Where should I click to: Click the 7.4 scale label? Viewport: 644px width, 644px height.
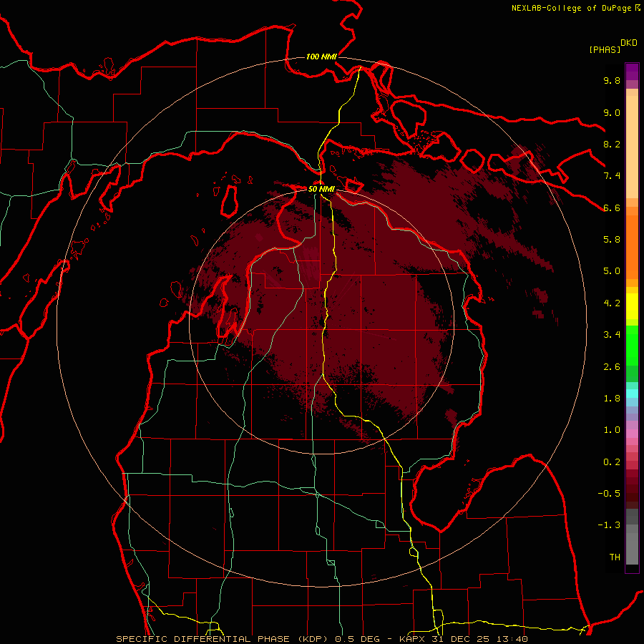click(x=612, y=176)
